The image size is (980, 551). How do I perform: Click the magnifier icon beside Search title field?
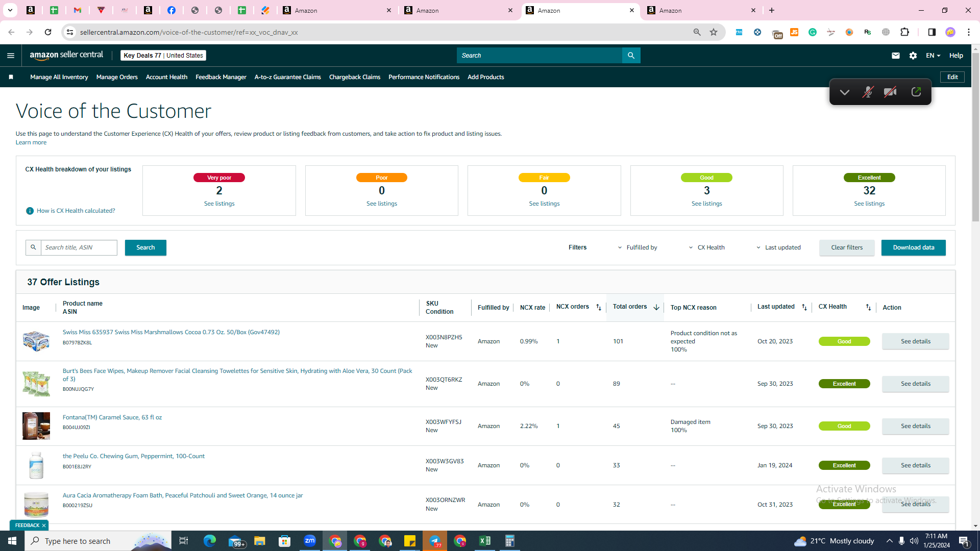click(x=33, y=247)
